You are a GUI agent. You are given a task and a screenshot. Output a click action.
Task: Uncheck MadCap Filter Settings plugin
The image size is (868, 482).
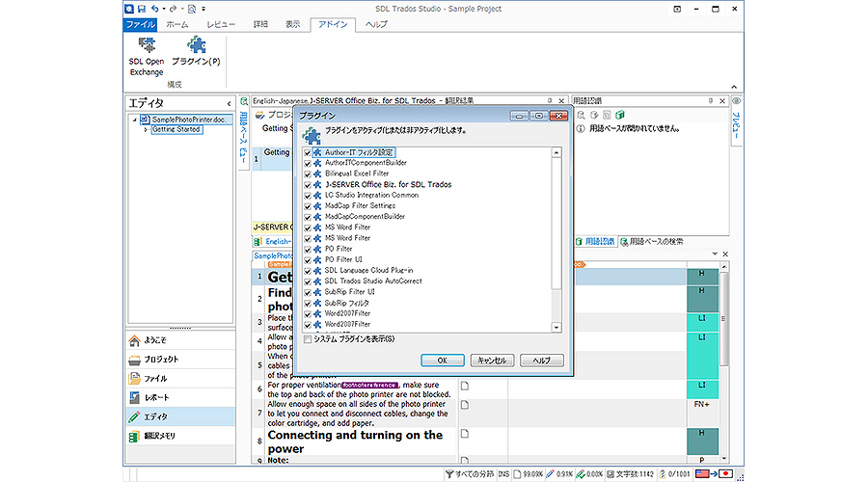[308, 206]
